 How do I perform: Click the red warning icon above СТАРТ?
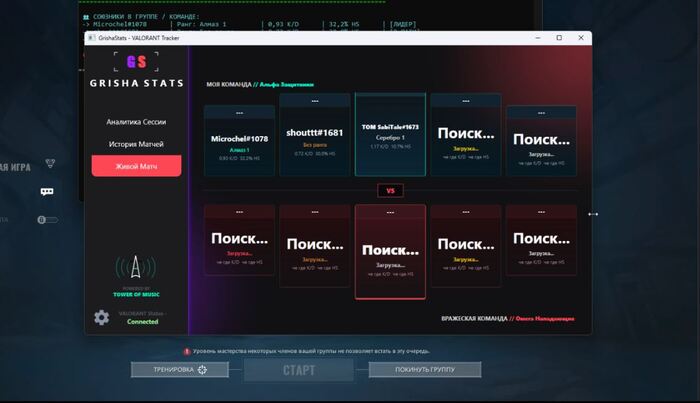click(x=187, y=352)
